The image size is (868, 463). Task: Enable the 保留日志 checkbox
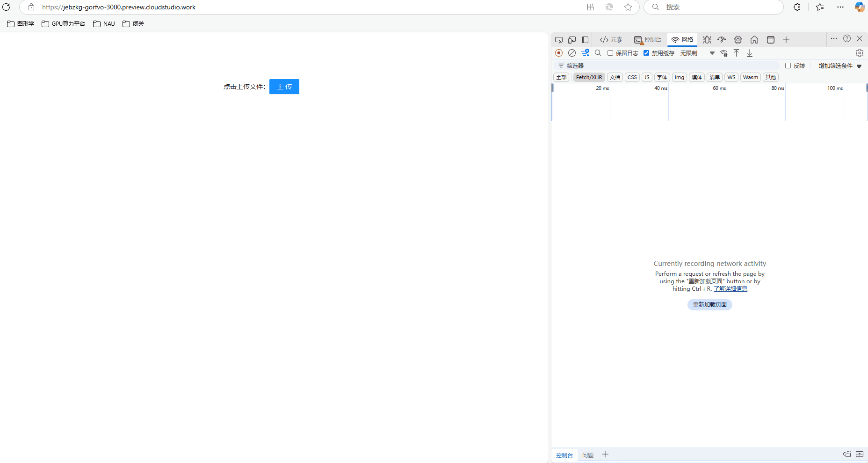610,53
